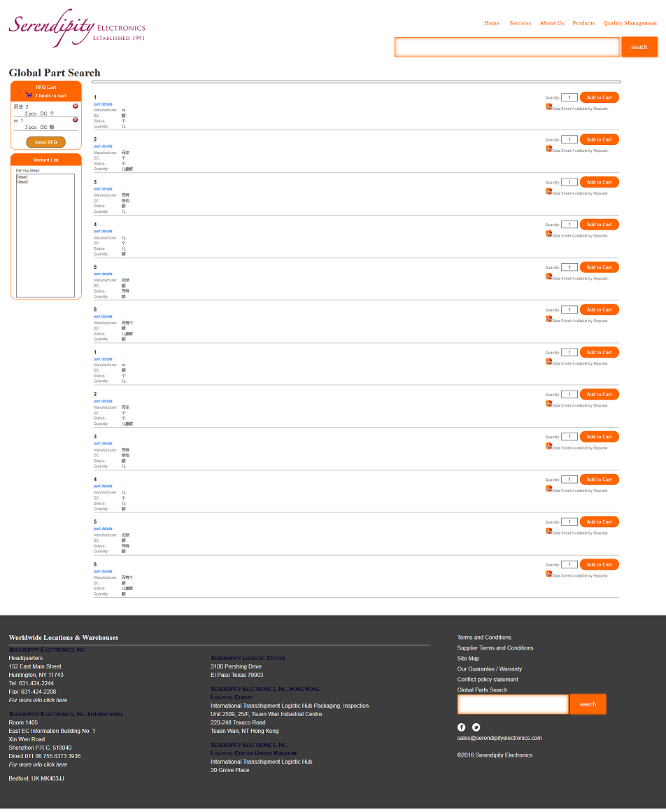Add the topmost result to cart
The height and width of the screenshot is (812, 666).
599,97
